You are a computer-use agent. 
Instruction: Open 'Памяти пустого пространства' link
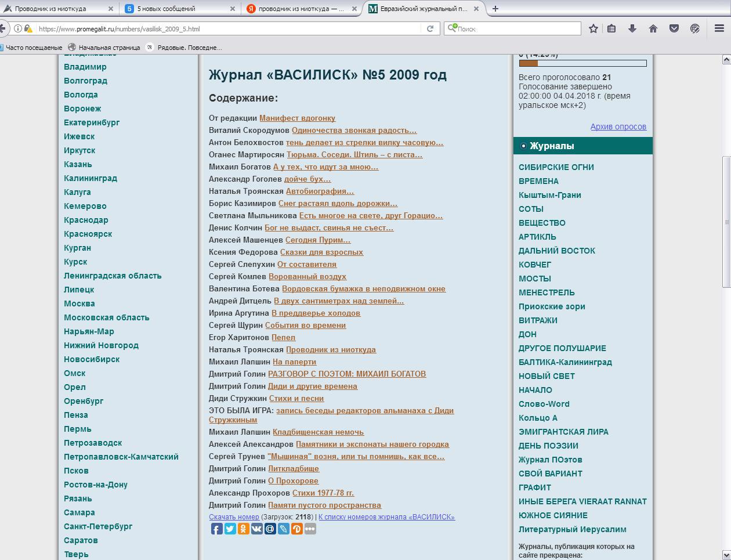(324, 505)
